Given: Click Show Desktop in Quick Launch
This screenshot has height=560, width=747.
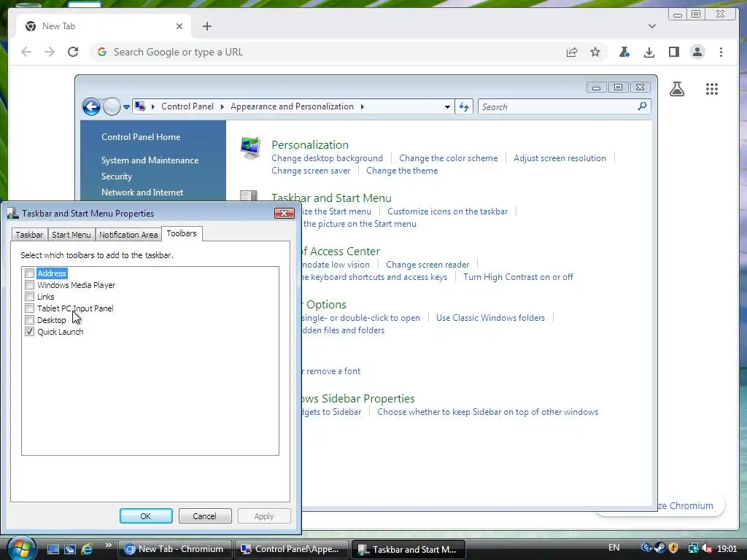Looking at the screenshot, I should pos(53,550).
